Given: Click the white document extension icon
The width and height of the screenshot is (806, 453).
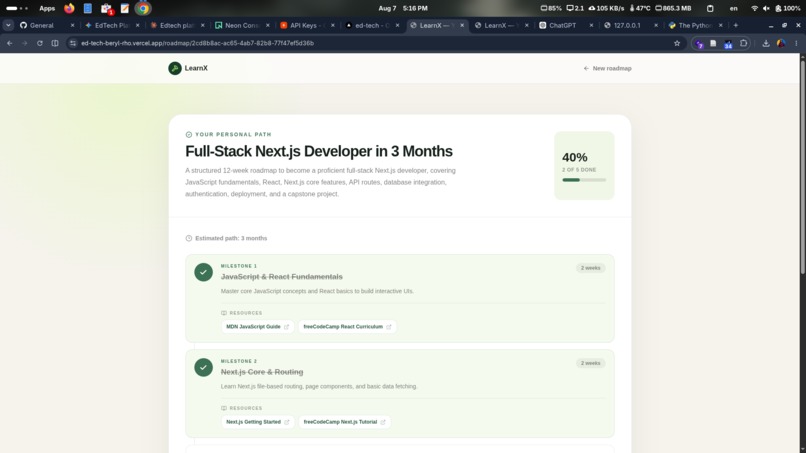Looking at the screenshot, I should pyautogui.click(x=713, y=43).
